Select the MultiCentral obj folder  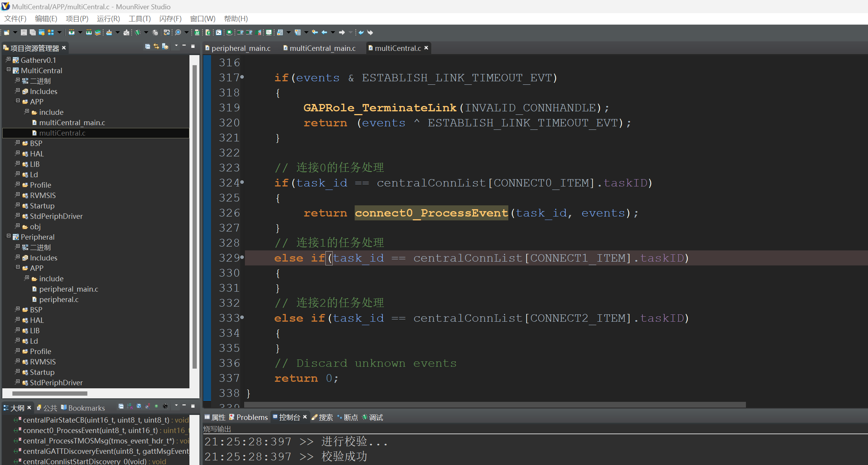tap(35, 227)
